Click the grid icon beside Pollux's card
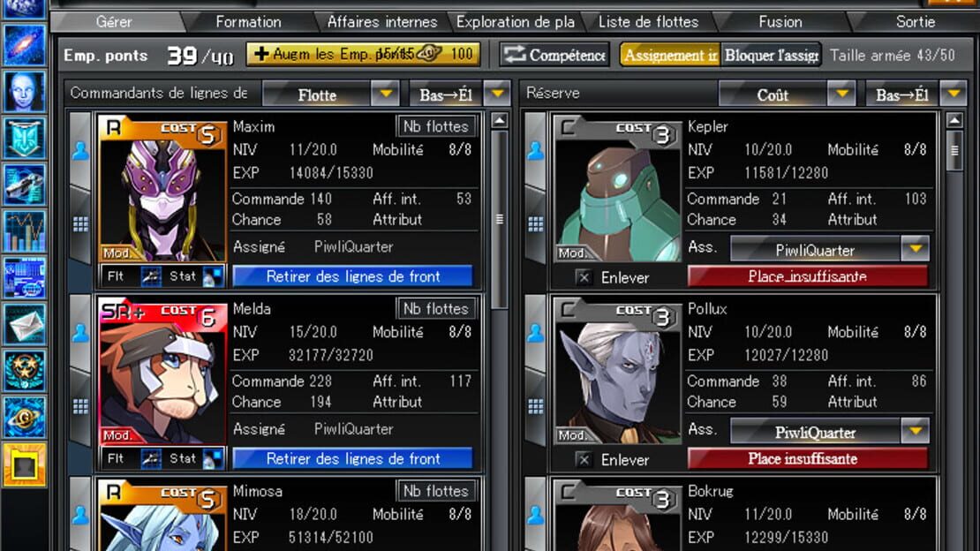Image resolution: width=980 pixels, height=551 pixels. tap(536, 406)
